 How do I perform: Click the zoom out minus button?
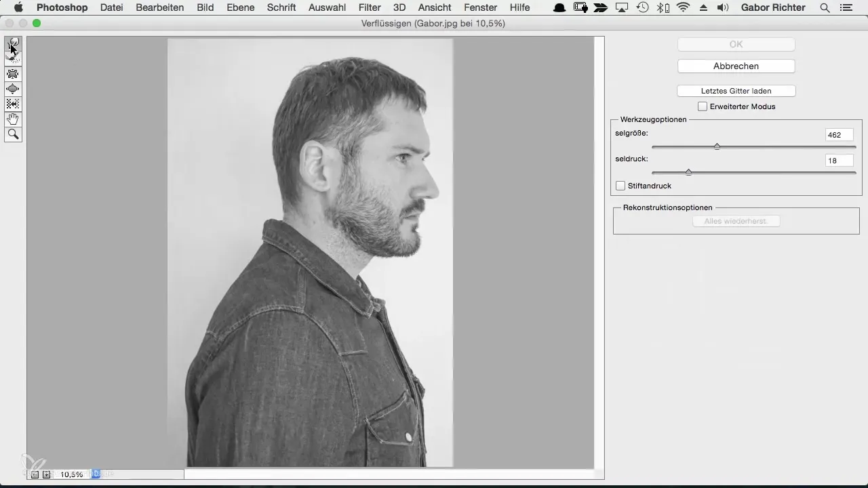(35, 474)
